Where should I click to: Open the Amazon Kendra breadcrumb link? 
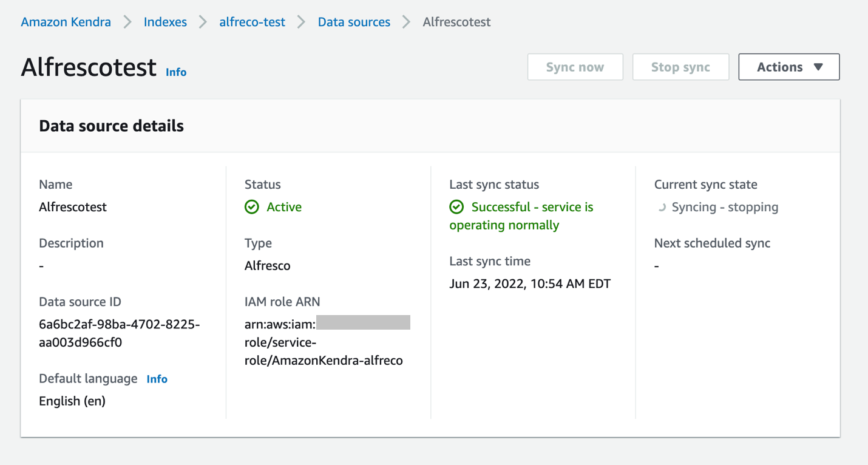[66, 22]
